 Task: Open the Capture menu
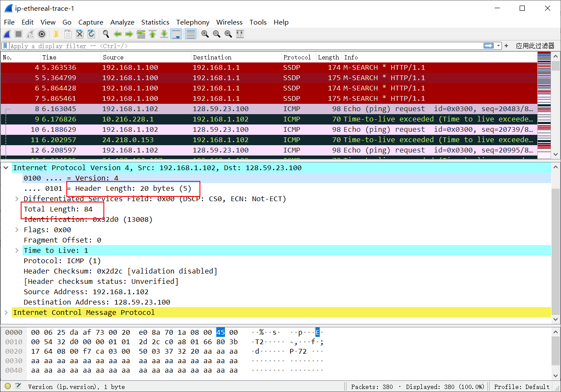pos(90,22)
